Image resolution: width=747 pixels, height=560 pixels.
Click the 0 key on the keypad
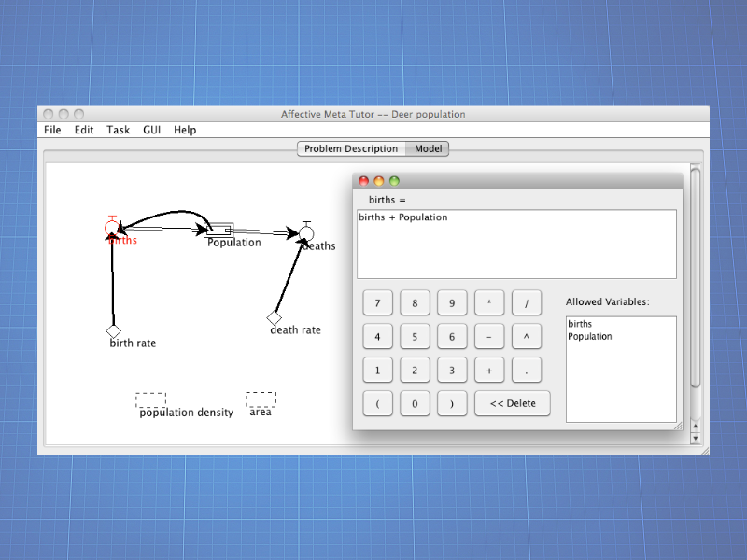(x=415, y=404)
